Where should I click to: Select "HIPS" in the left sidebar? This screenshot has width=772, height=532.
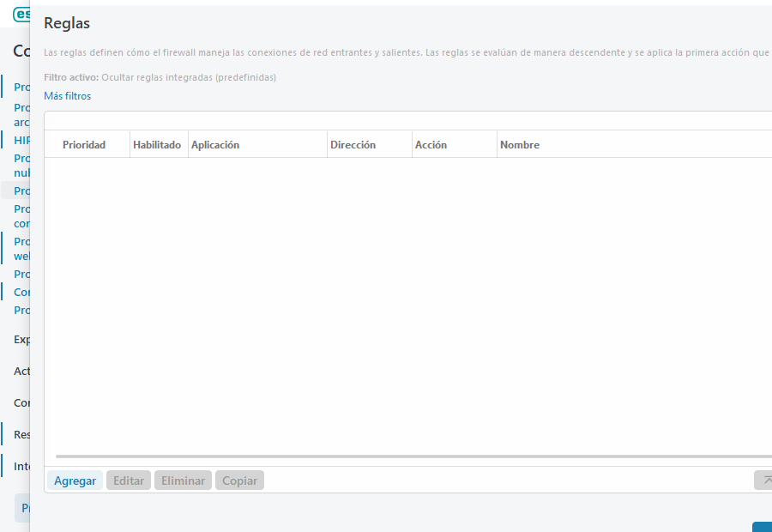(21, 140)
